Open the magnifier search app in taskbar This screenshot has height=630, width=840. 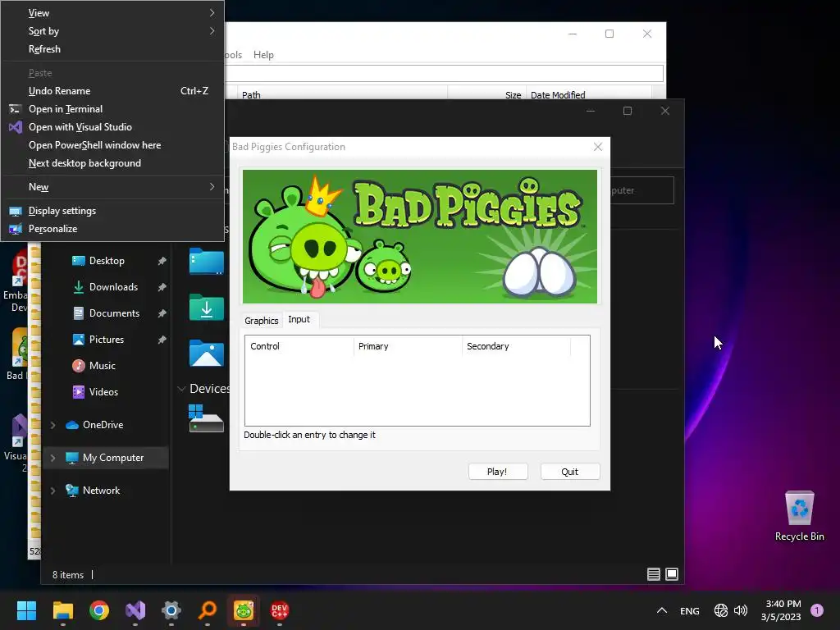[208, 609]
